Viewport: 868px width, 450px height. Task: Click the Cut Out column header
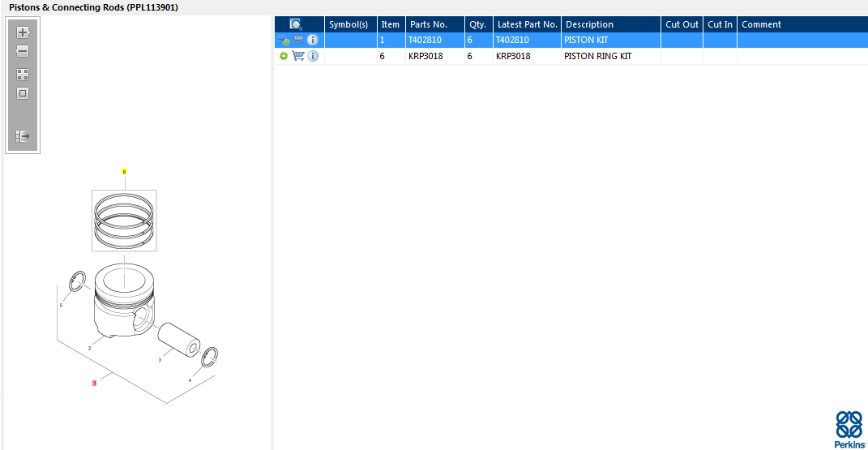point(682,24)
